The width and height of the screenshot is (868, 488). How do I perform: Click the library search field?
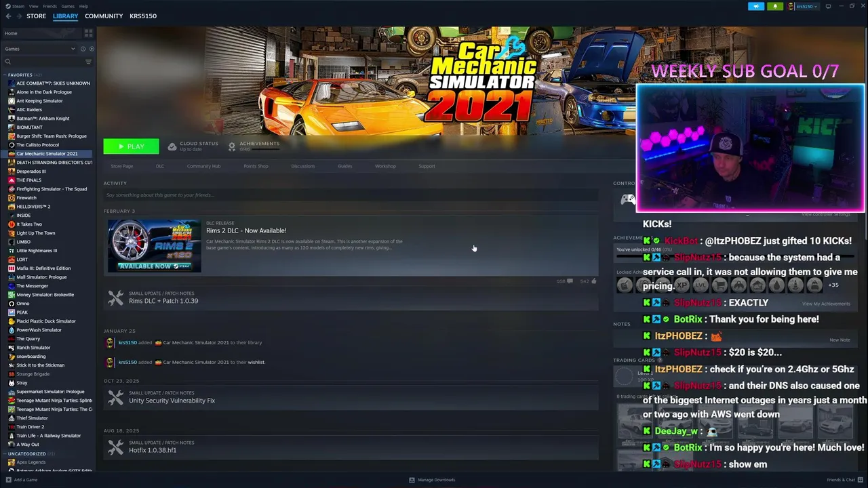tap(44, 62)
